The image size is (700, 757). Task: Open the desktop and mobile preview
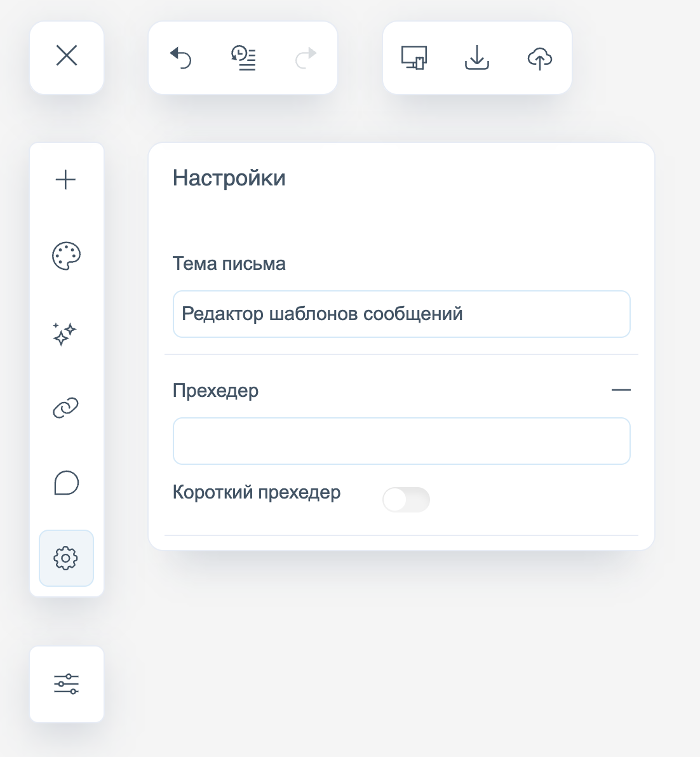pos(414,58)
